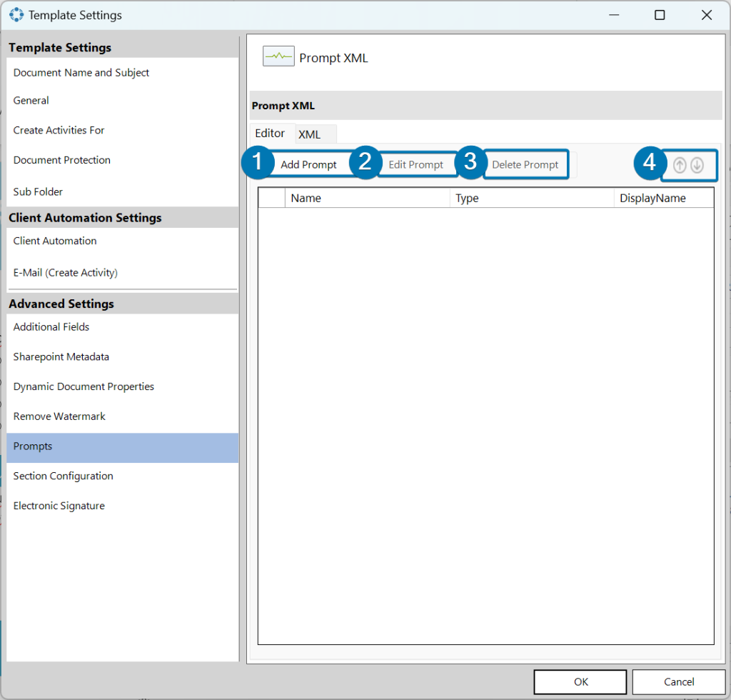The height and width of the screenshot is (700, 731).
Task: Click the Edit Prompt button
Action: 416,164
